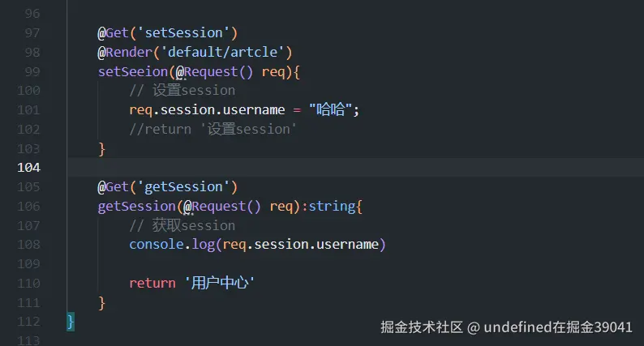
Task: Click line number 99 in gutter
Action: click(32, 72)
